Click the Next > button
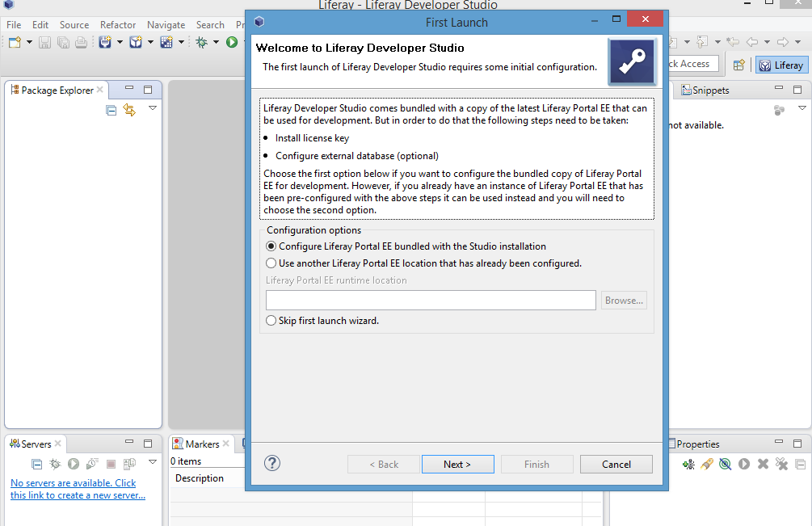812x526 pixels. [x=458, y=465]
